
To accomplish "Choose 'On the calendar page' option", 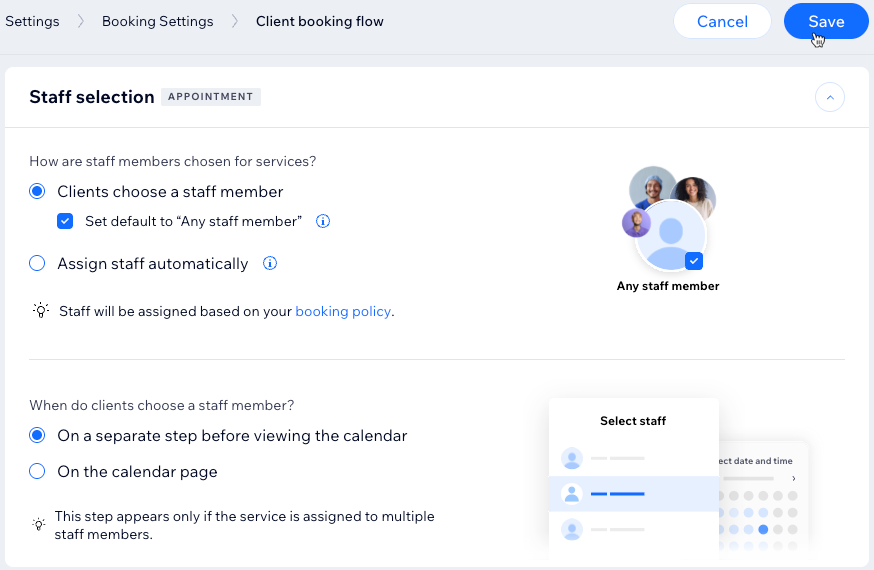I will click(37, 471).
